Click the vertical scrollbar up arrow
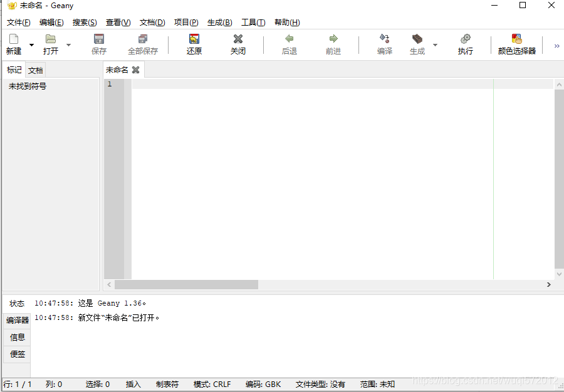The height and width of the screenshot is (392, 564). [x=559, y=85]
